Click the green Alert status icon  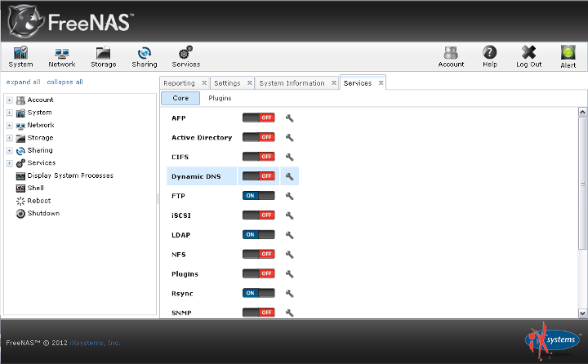(568, 52)
